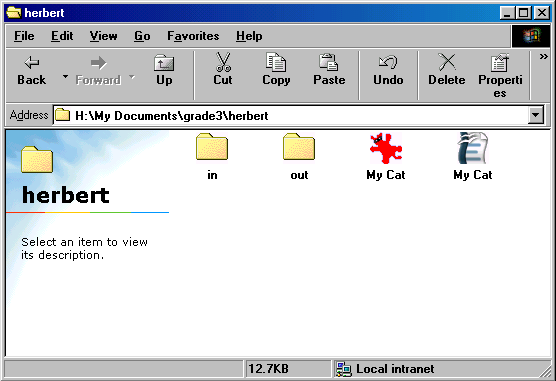Image resolution: width=556 pixels, height=381 pixels.
Task: Minimize the herbert window
Action: (507, 13)
